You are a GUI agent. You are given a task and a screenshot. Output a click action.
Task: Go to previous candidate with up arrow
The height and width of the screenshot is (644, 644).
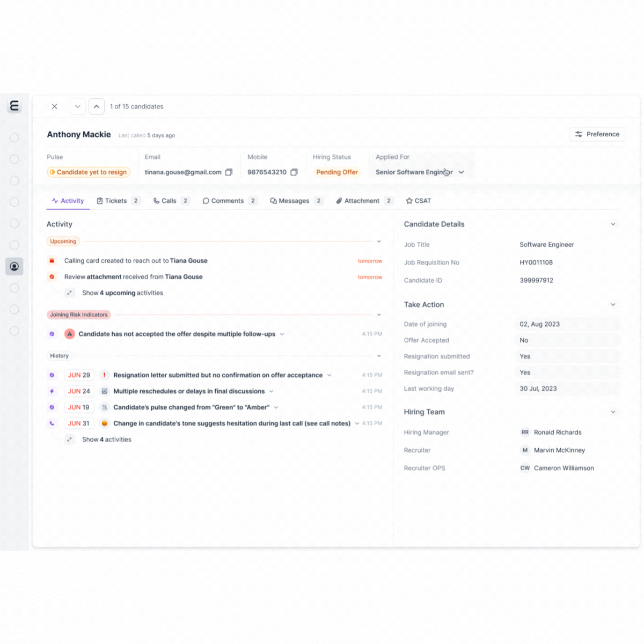coord(97,106)
